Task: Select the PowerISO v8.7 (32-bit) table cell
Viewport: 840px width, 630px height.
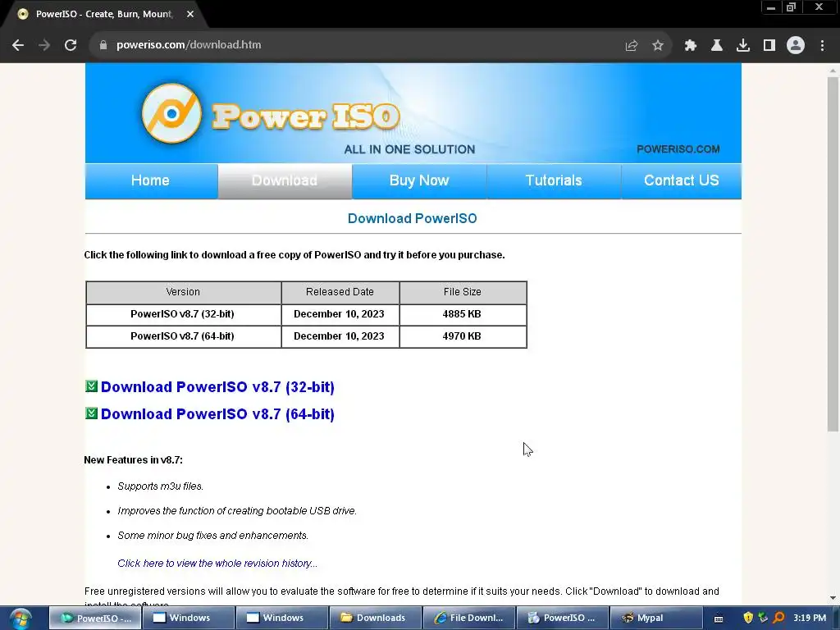Action: pos(183,314)
